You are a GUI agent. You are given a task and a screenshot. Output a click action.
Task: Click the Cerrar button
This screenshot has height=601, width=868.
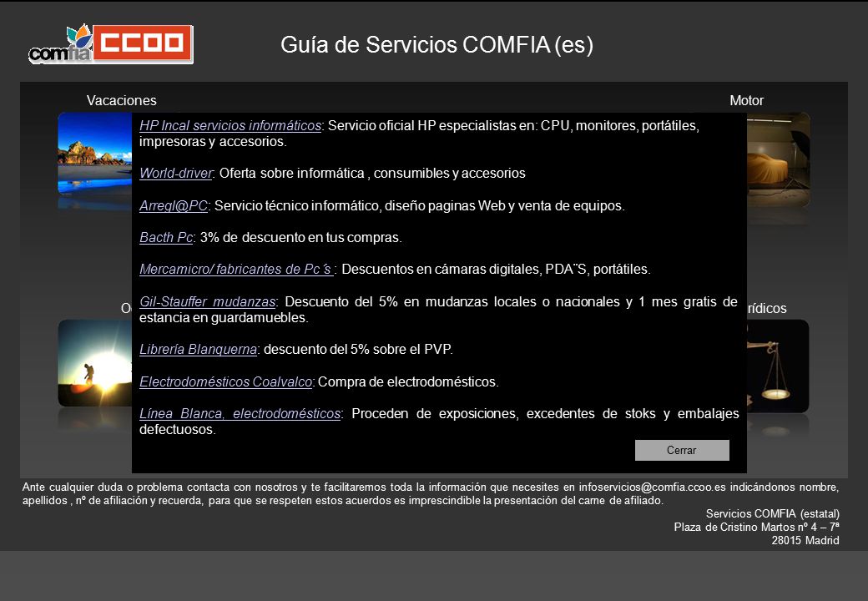(x=682, y=450)
